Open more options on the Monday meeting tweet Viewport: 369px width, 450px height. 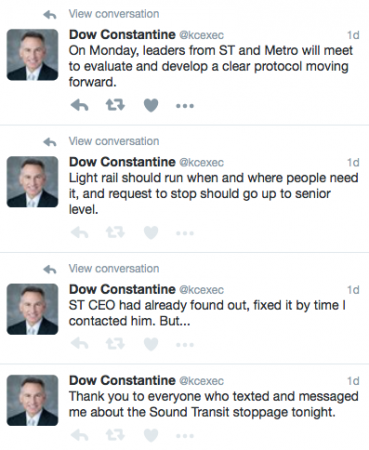[x=185, y=106]
